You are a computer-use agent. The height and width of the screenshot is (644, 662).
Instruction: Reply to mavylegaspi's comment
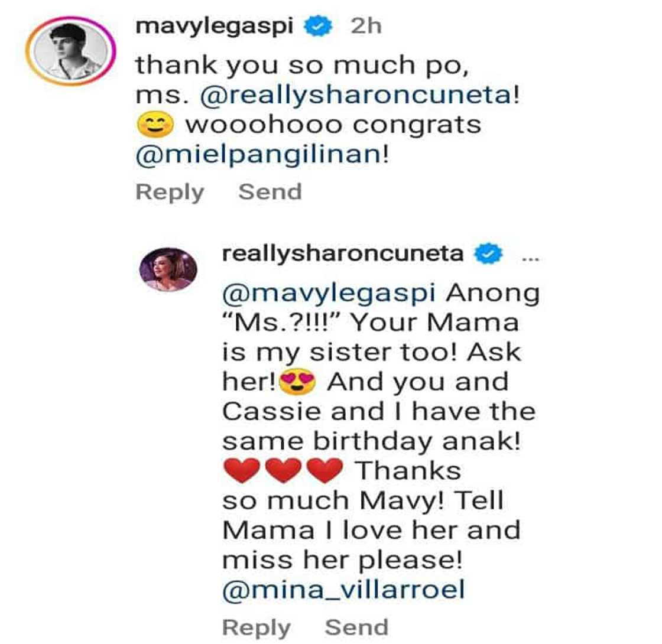[x=170, y=192]
